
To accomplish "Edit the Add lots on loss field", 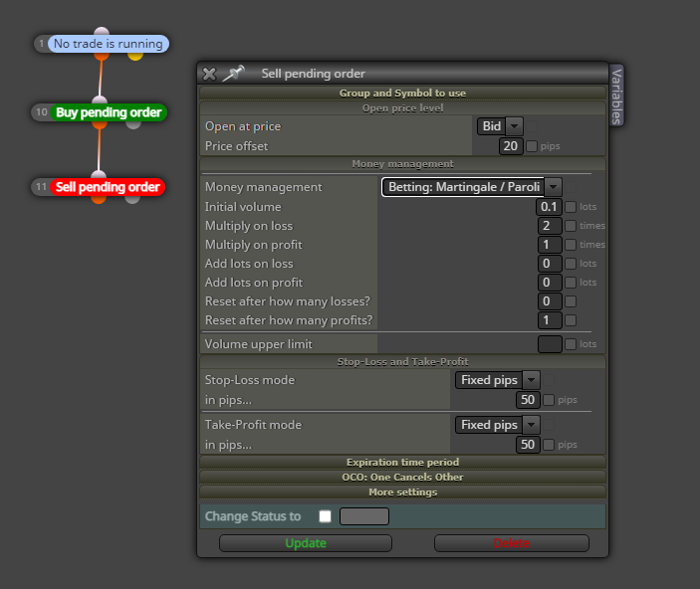I will pos(550,264).
